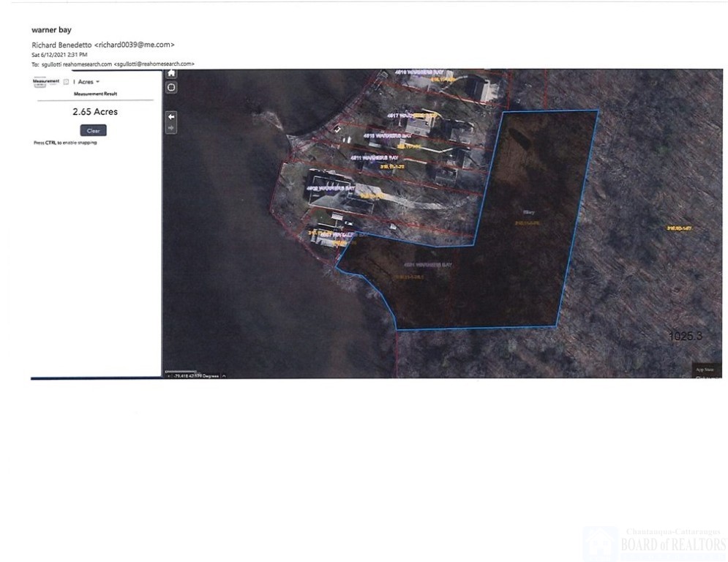This screenshot has width=728, height=562.
Task: Click the map scale bar
Action: 181,372
